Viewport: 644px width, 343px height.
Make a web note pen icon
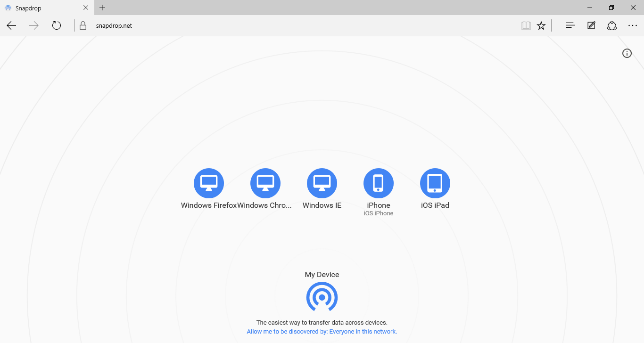tap(591, 25)
